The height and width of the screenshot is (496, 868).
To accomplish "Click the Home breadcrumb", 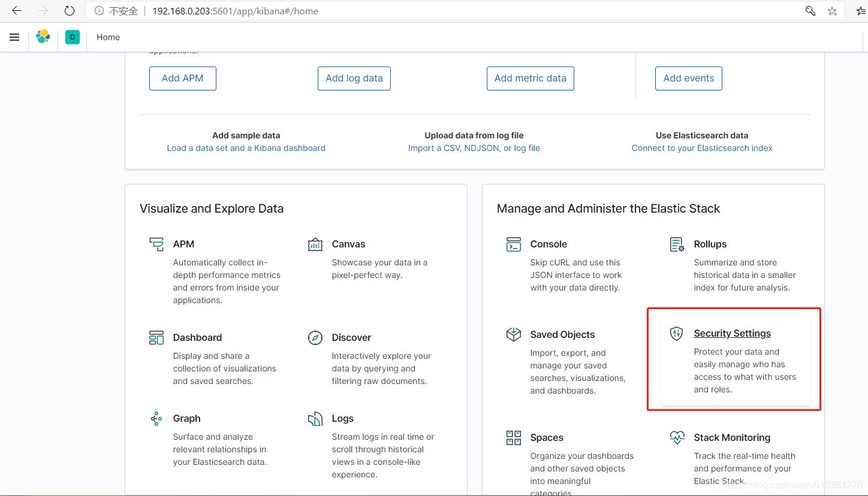I will pyautogui.click(x=108, y=37).
